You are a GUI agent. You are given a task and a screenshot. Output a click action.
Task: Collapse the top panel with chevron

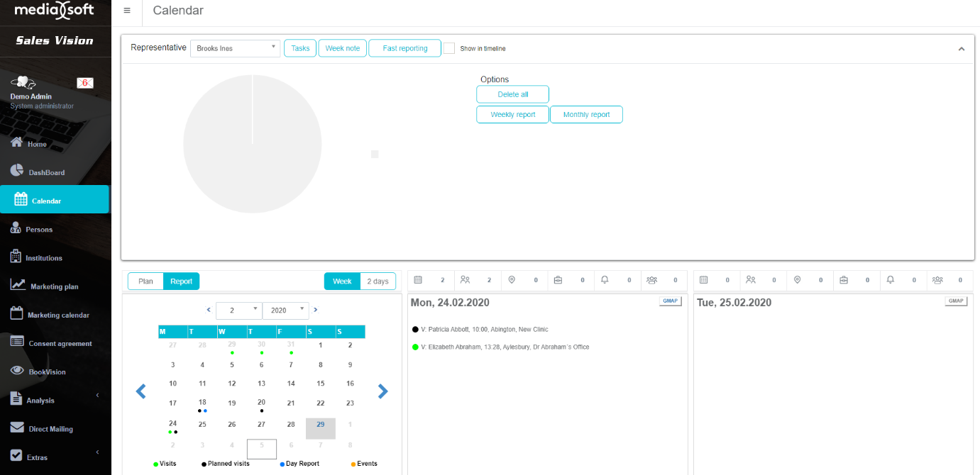click(962, 49)
